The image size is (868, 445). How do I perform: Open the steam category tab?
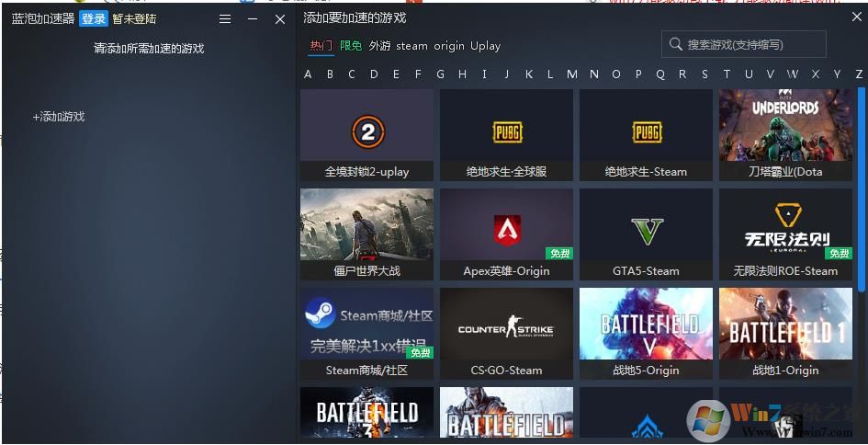click(x=411, y=46)
